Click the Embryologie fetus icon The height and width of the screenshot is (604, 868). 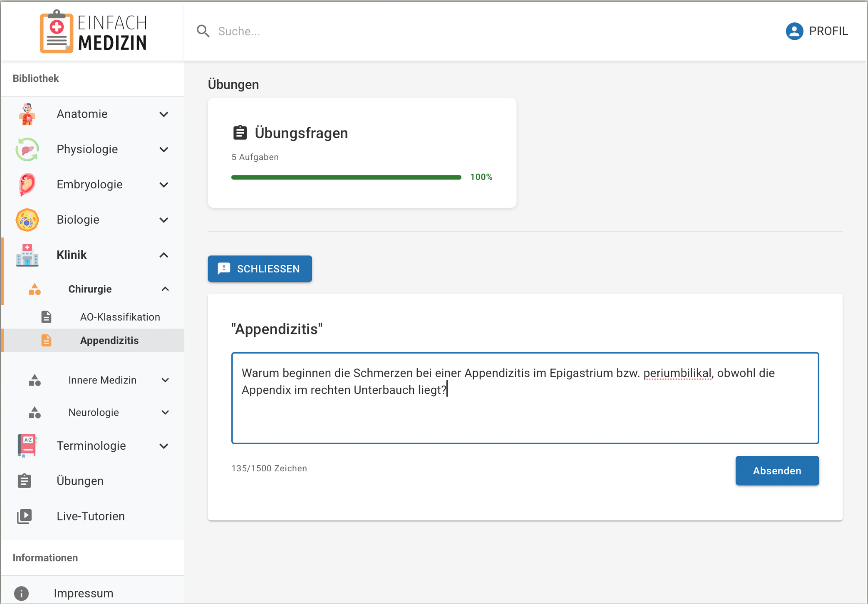(x=27, y=184)
